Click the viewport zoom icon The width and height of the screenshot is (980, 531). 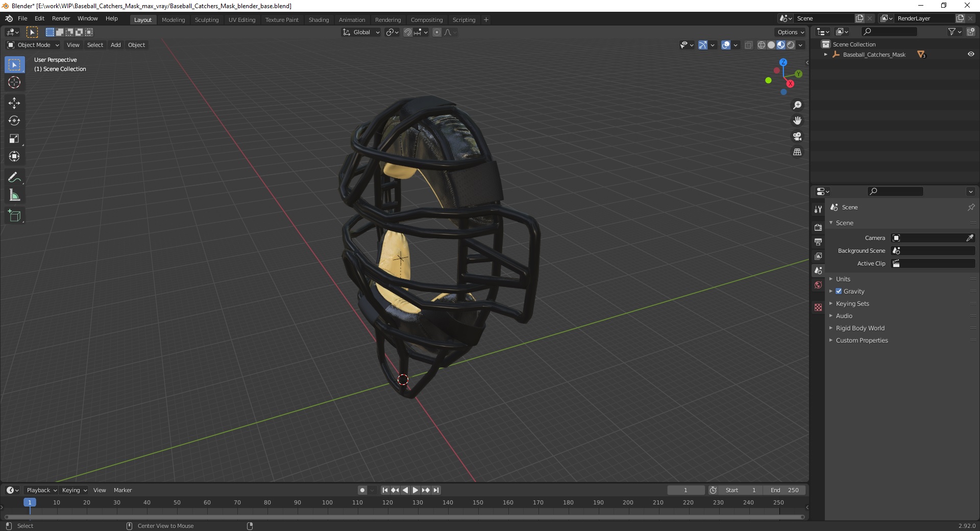coord(797,105)
